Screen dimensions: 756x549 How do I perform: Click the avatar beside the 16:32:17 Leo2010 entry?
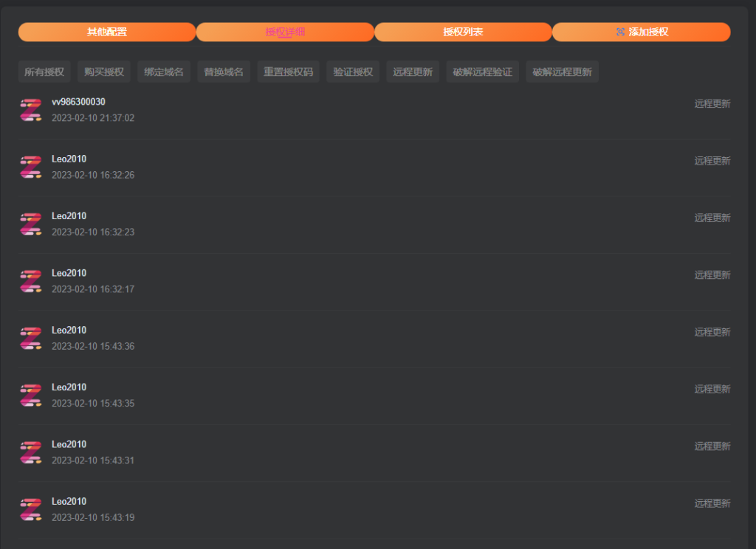[x=31, y=281]
